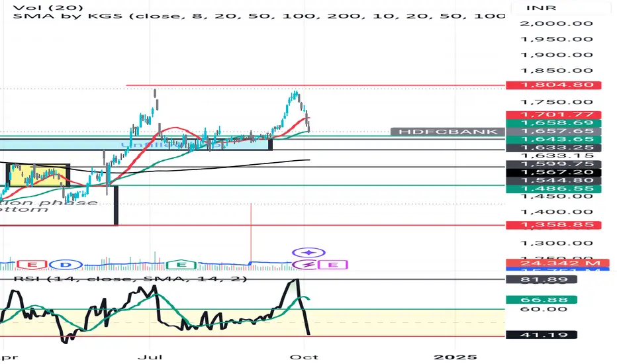This screenshot has height=364, width=617.
Task: Open the INR currency selector
Action: tap(541, 7)
